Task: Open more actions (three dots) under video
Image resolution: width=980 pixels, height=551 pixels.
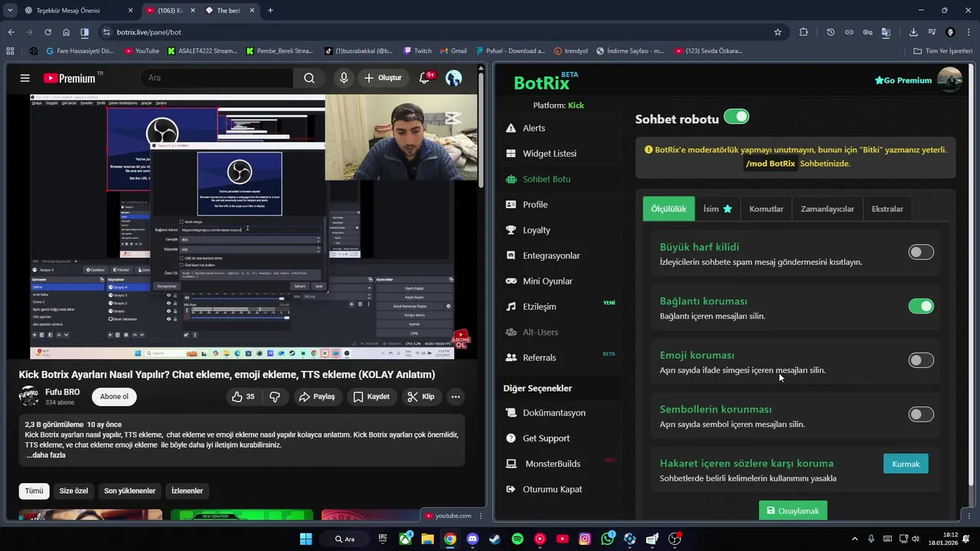Action: coord(456,396)
